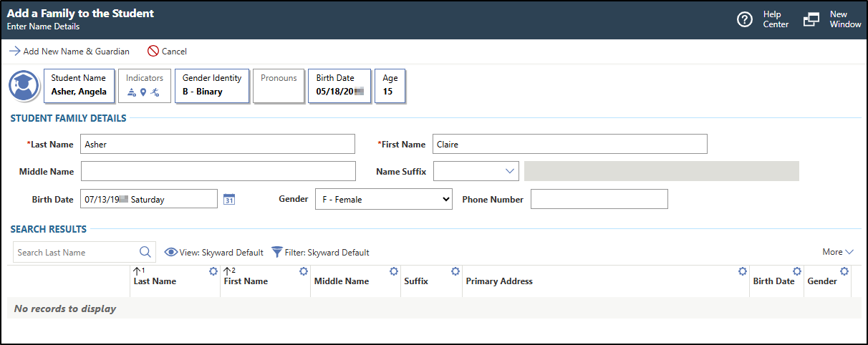
Task: Open Last Name column settings gear
Action: point(213,271)
